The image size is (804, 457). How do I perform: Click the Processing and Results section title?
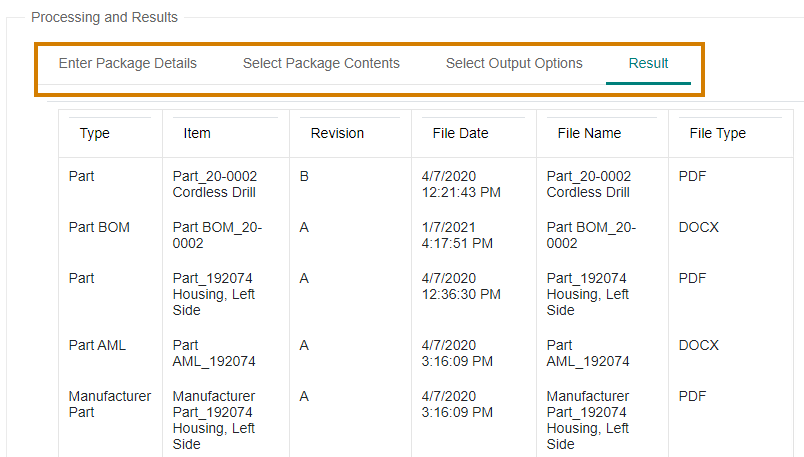tap(104, 17)
